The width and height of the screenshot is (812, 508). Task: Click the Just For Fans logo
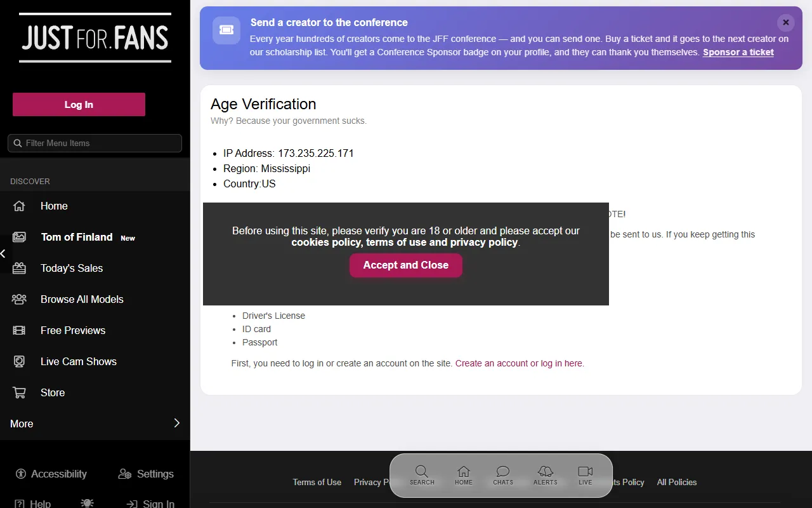[x=95, y=38]
